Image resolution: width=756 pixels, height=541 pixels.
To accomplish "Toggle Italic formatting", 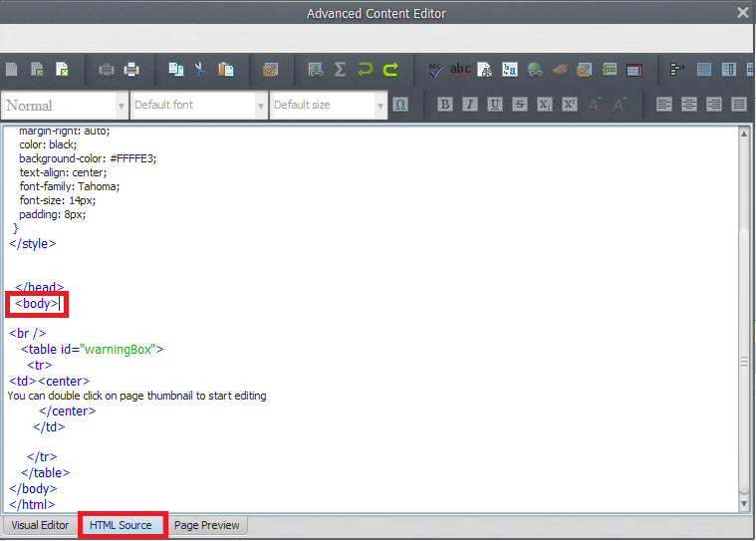I will (x=469, y=105).
